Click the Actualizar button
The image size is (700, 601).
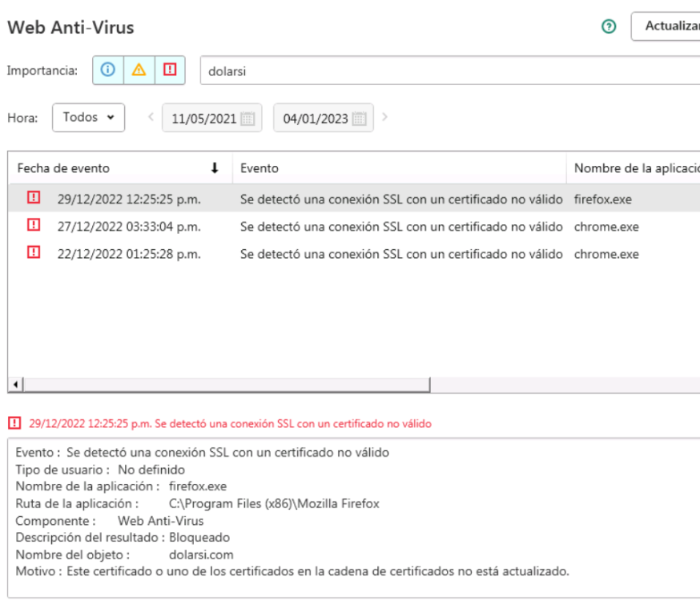pyautogui.click(x=666, y=26)
